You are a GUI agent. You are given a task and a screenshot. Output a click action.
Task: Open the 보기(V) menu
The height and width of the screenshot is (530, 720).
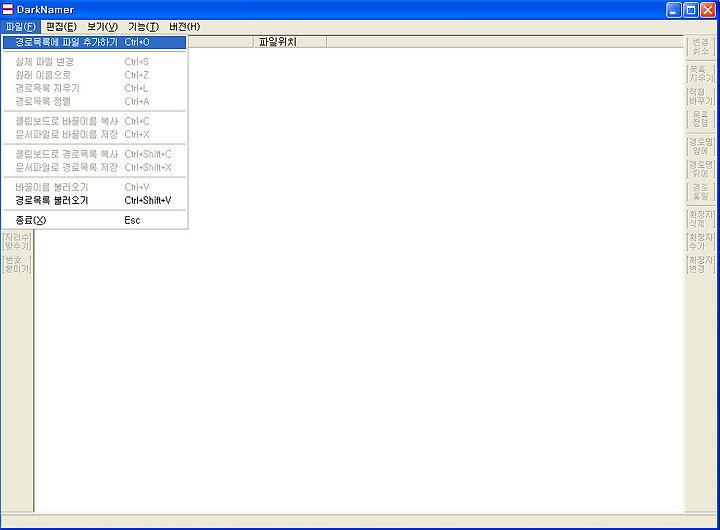[x=102, y=27]
